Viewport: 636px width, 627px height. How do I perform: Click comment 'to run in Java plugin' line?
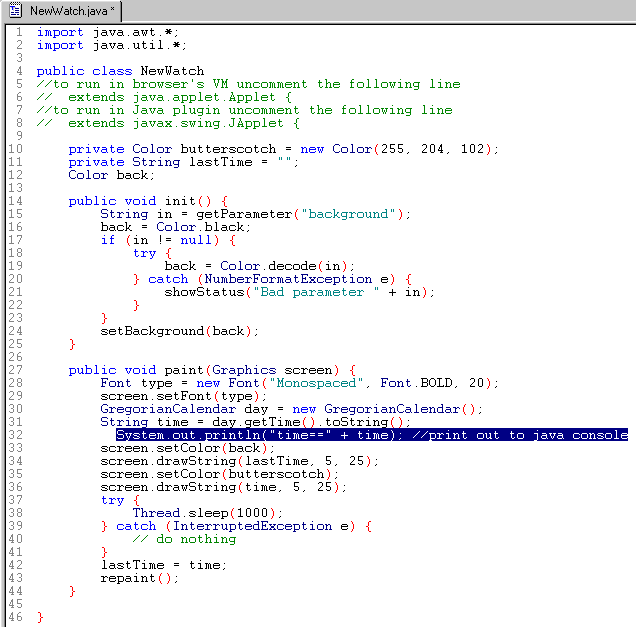click(244, 110)
